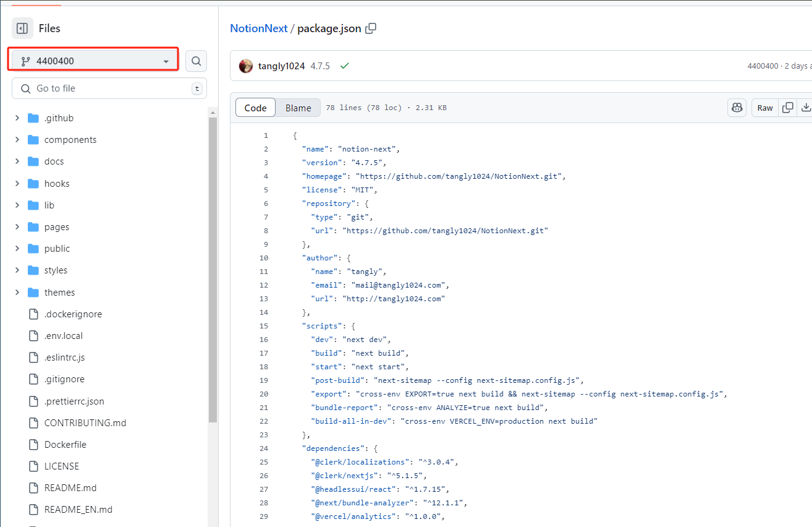Open the 4400400 branch selector dropdown
Image resolution: width=812 pixels, height=527 pixels.
tap(95, 61)
